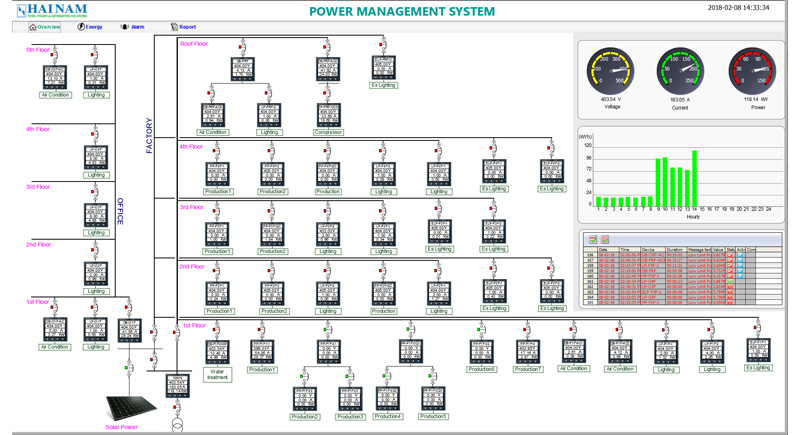
Task: Toggle the solar power circuit breaker
Action: [x=128, y=368]
